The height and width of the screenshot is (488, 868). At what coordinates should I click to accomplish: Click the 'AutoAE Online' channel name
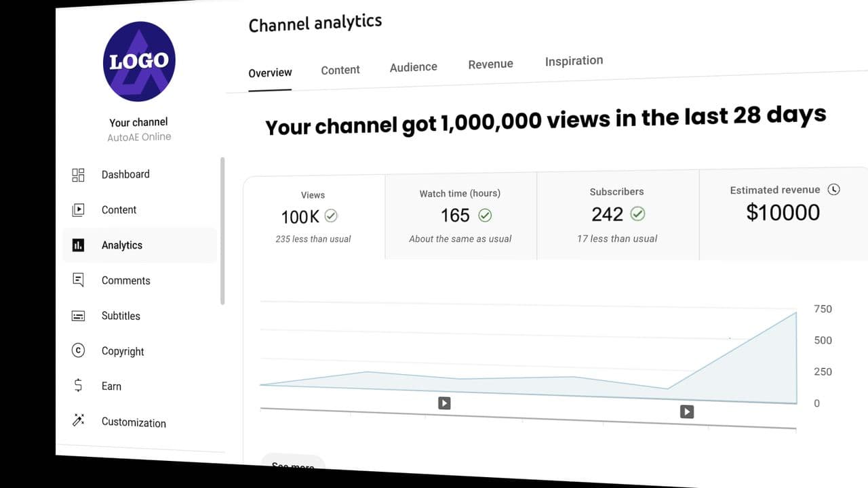tap(139, 137)
